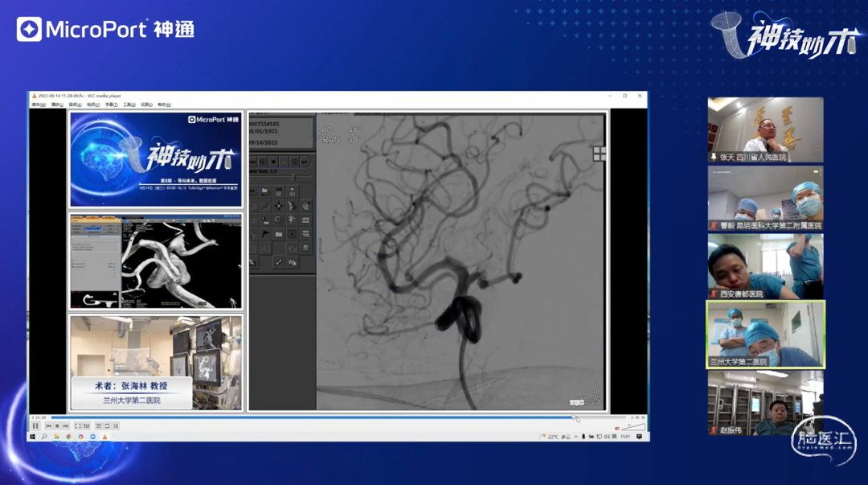Open the clock showing 15:01
This screenshot has height=485, width=868.
[625, 437]
